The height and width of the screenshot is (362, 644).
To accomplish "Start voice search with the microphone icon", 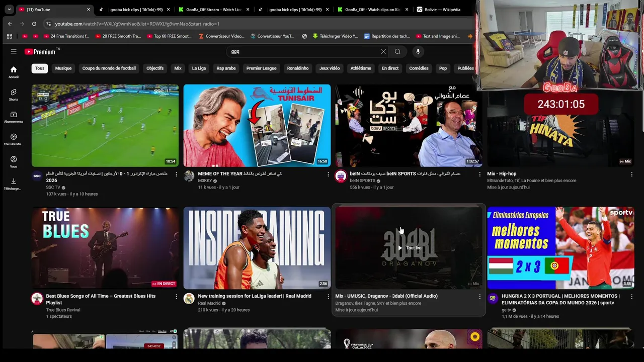I will tap(418, 51).
